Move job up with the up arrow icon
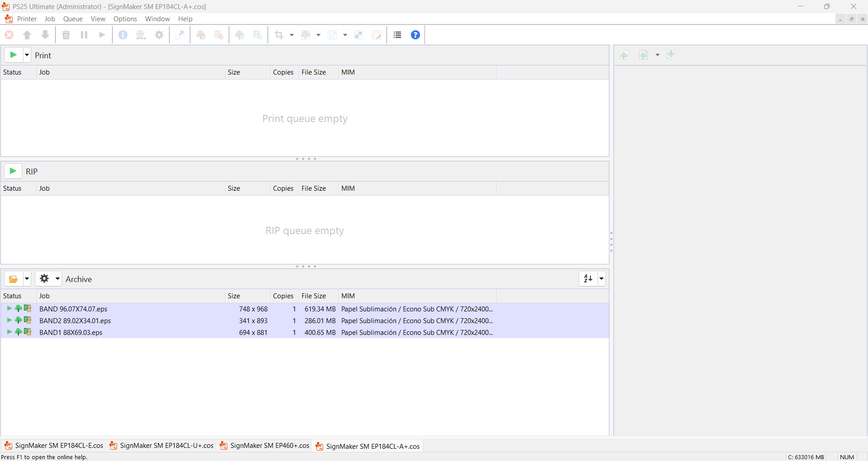This screenshot has height=461, width=868. pyautogui.click(x=27, y=35)
